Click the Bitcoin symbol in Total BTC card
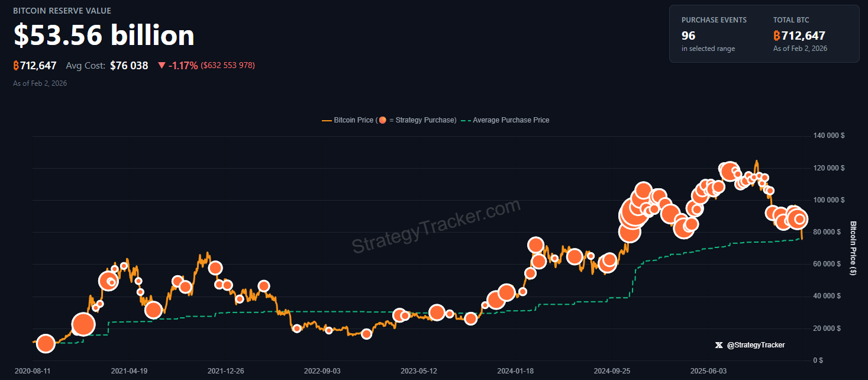Viewport: 868px width, 380px height. [777, 36]
